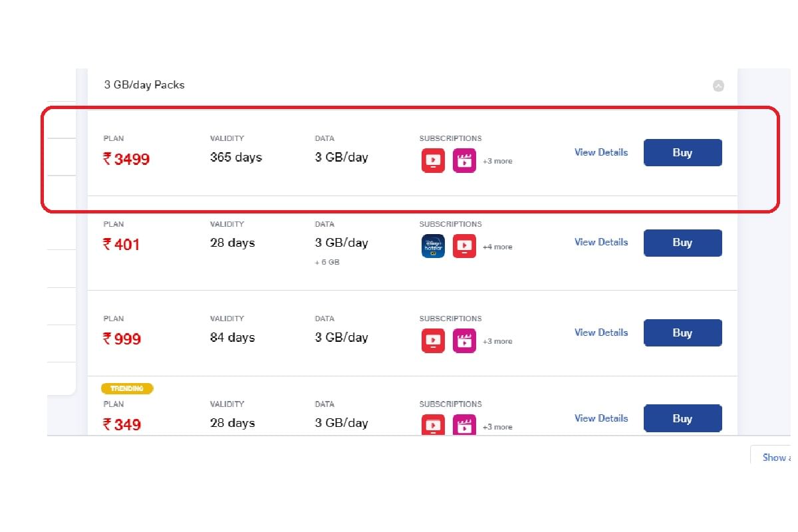Select the JioTV icon beside Disney+ Hotstar
This screenshot has width=798, height=532.
[464, 245]
